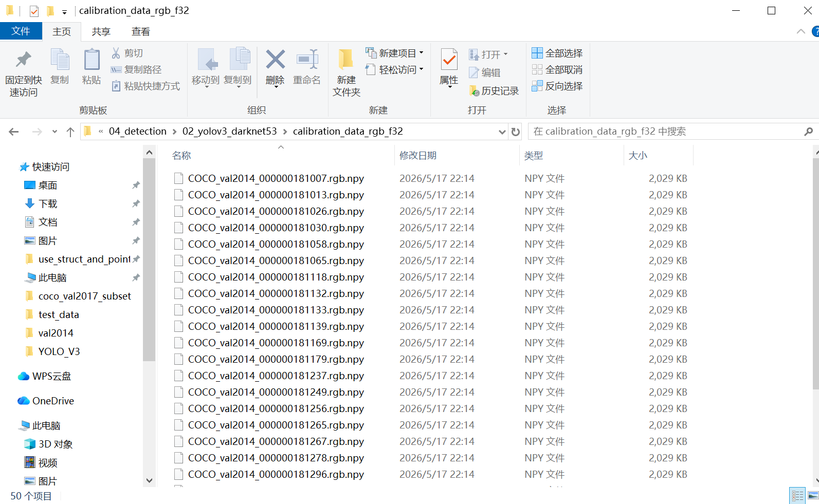Click Invert selection (反向选择)
The height and width of the screenshot is (504, 819).
[x=557, y=86]
